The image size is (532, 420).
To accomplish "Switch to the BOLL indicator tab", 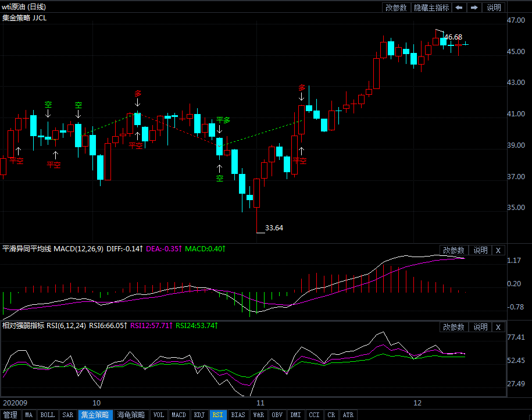I will 48,415.
